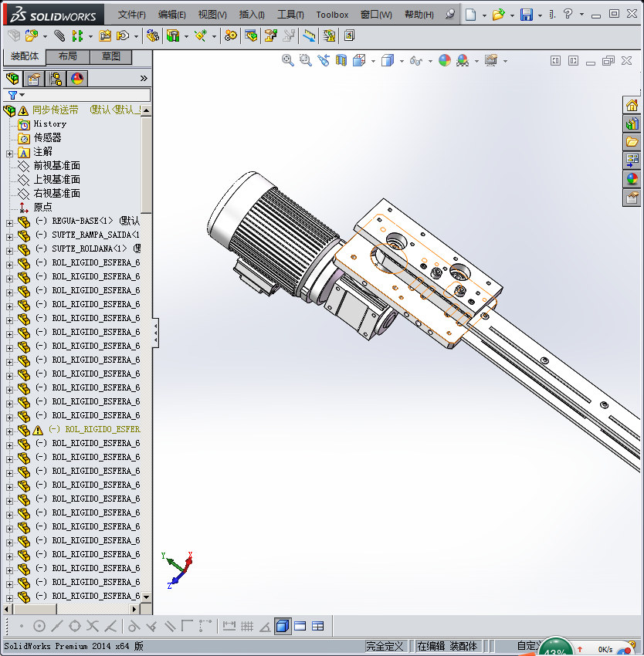Image resolution: width=644 pixels, height=656 pixels.
Task: Open the Toolbox menu
Action: (x=332, y=15)
